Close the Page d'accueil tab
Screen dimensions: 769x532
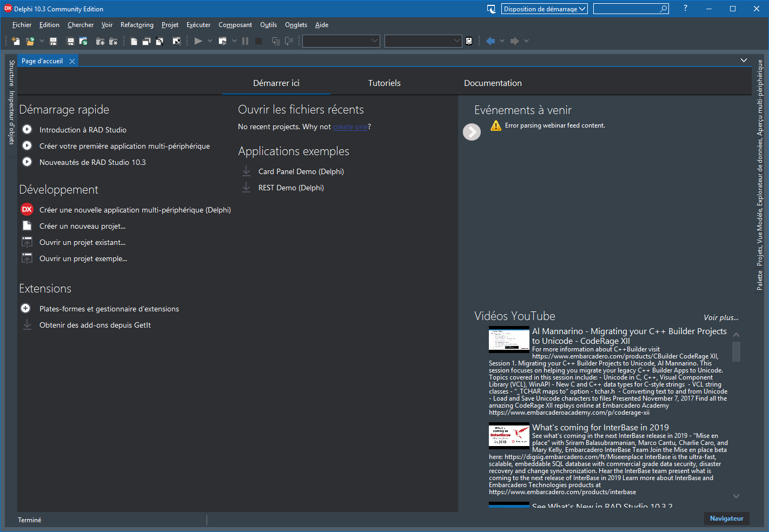point(72,62)
